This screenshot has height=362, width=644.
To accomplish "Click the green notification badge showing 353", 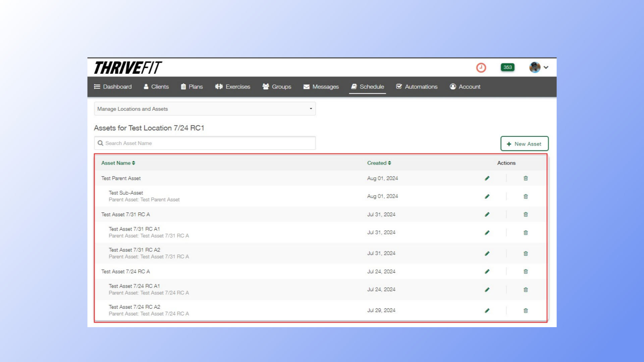I will pyautogui.click(x=507, y=67).
